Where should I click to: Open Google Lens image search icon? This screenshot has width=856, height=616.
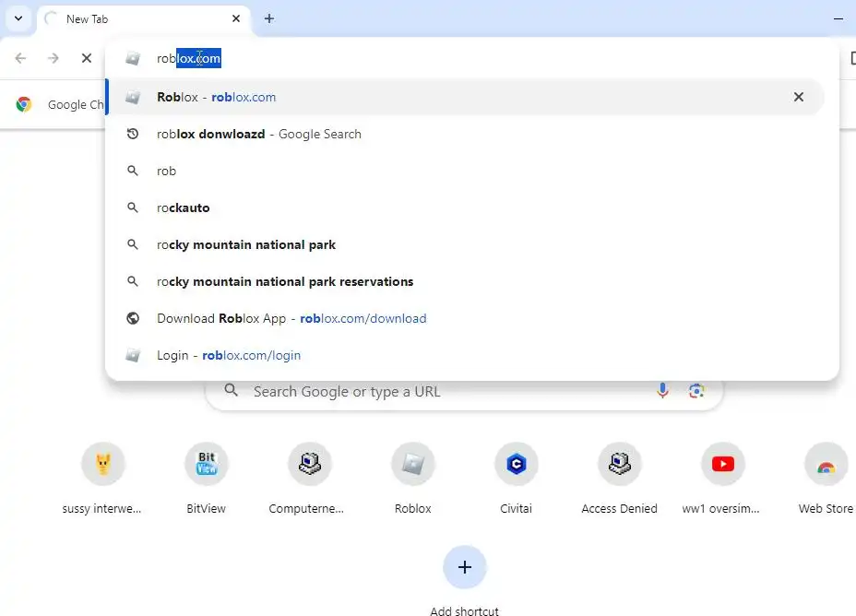pyautogui.click(x=696, y=391)
